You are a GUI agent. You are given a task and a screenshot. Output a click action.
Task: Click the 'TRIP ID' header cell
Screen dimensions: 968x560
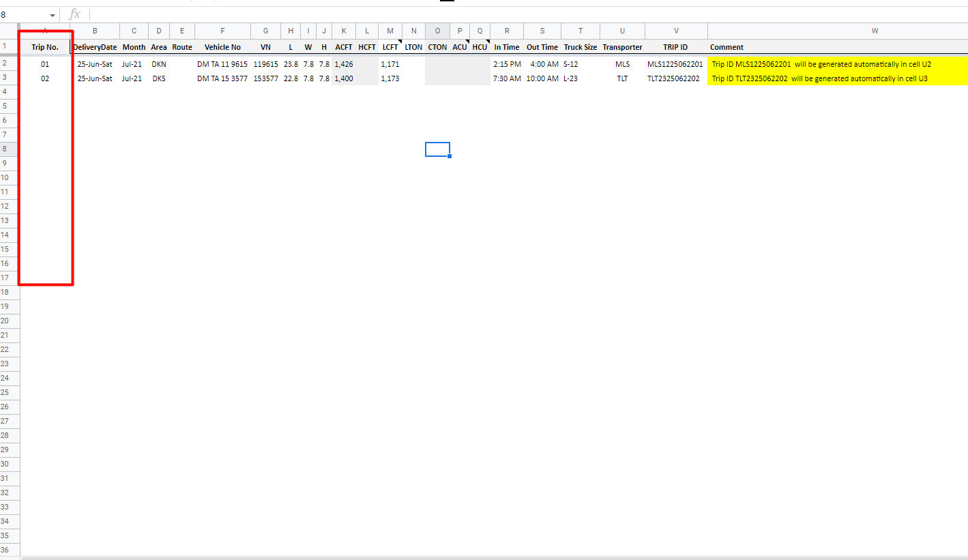[x=676, y=47]
